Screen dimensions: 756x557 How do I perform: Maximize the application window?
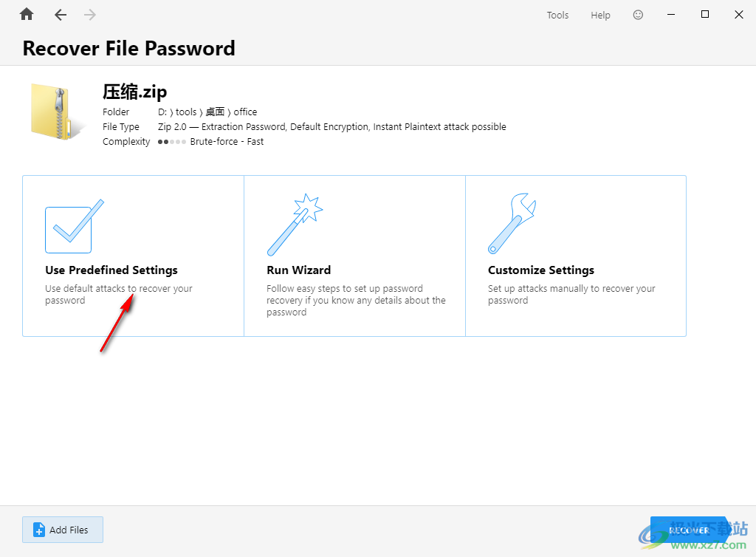pyautogui.click(x=705, y=15)
